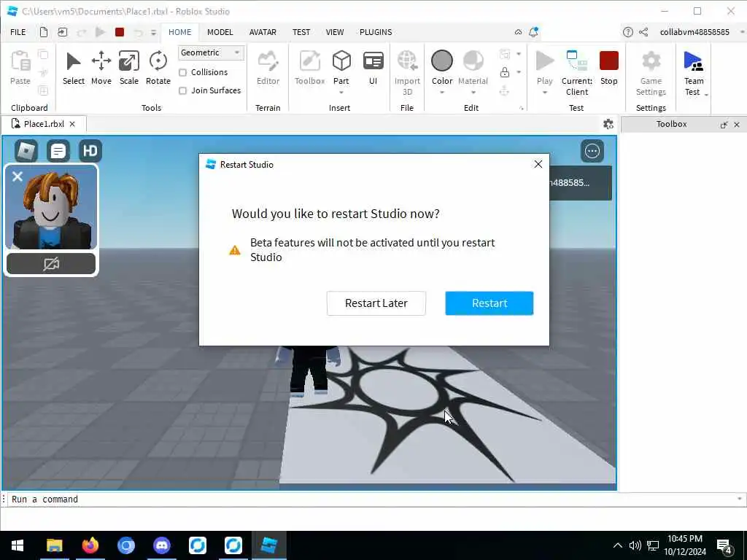Click the Paste clipboard icon
This screenshot has height=560, width=747.
click(x=20, y=61)
